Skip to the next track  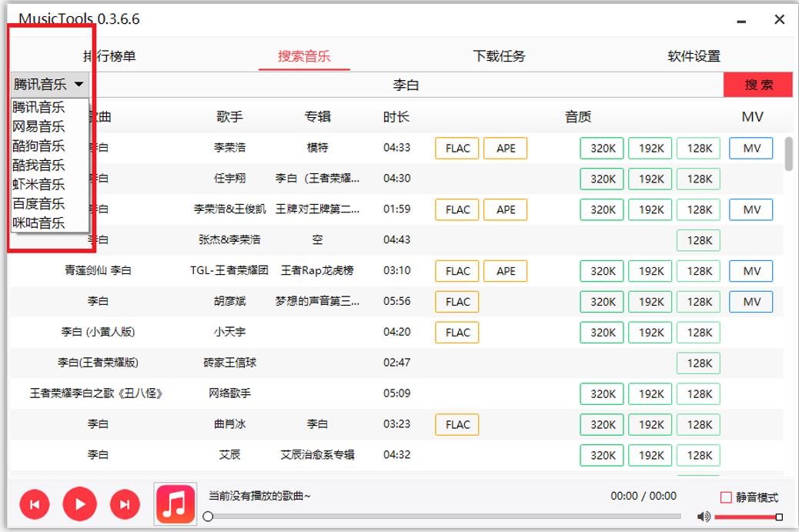[125, 504]
